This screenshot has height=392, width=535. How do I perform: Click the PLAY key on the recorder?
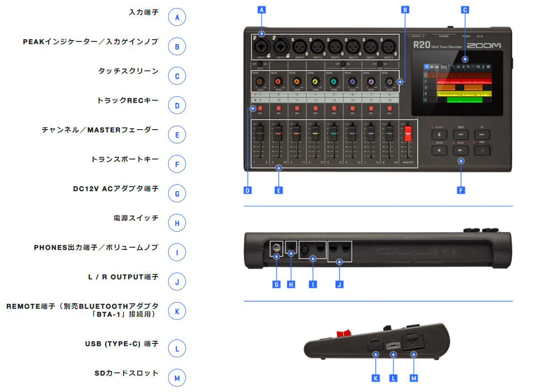pos(461,151)
